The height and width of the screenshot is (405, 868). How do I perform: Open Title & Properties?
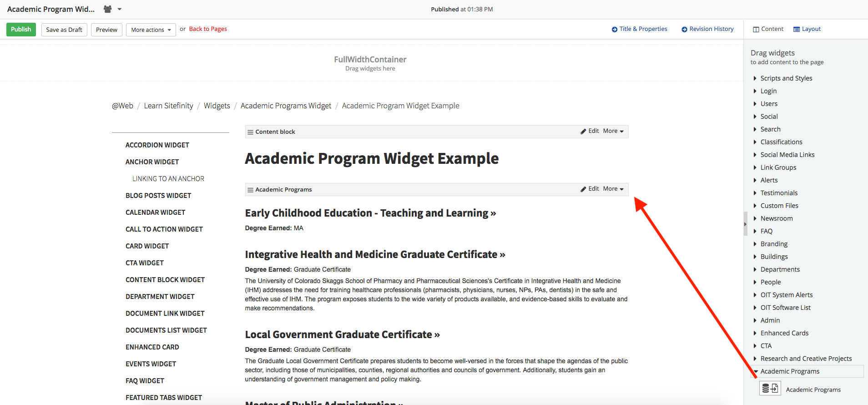pyautogui.click(x=643, y=29)
